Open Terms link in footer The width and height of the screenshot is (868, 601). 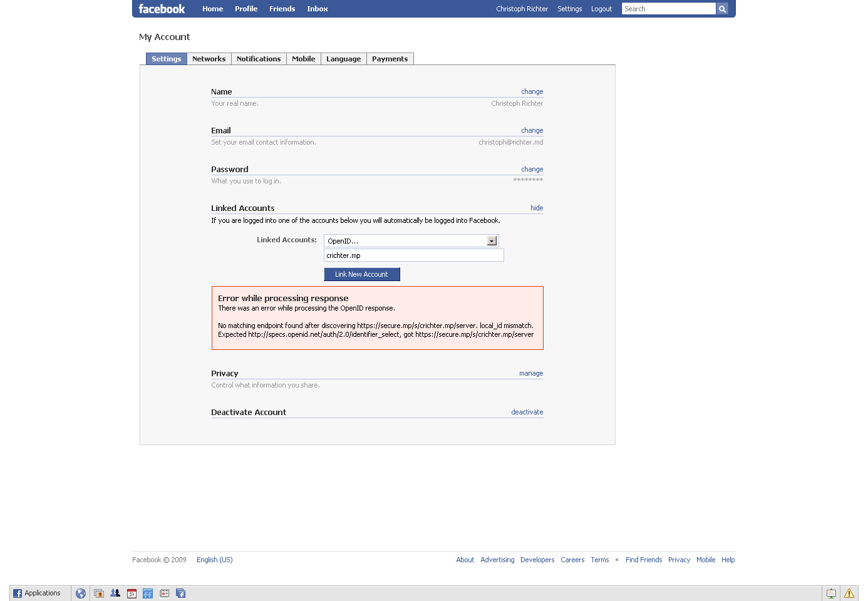600,560
